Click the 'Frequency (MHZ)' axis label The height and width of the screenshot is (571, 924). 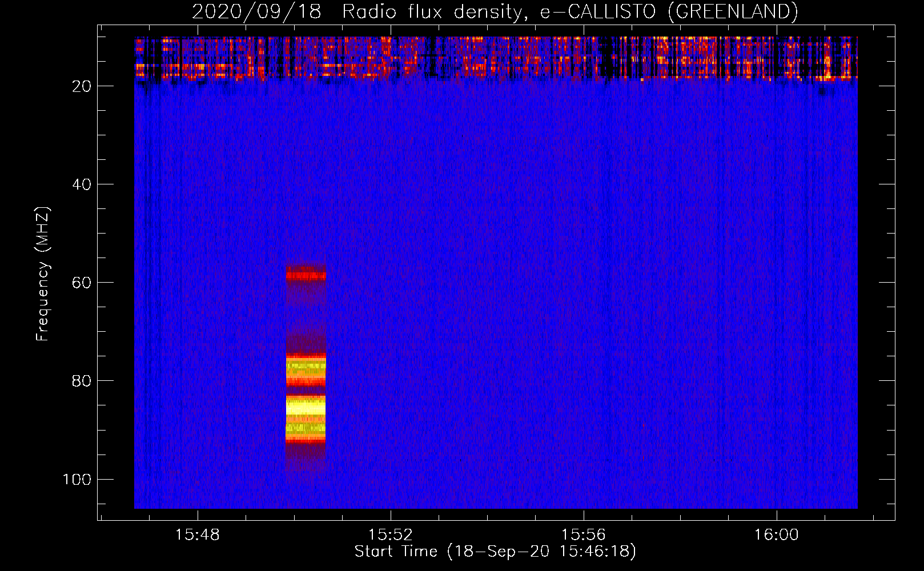[x=42, y=274]
